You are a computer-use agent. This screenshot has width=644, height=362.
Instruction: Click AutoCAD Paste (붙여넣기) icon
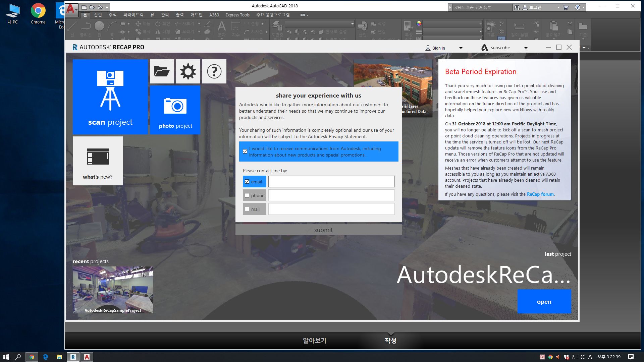[554, 26]
